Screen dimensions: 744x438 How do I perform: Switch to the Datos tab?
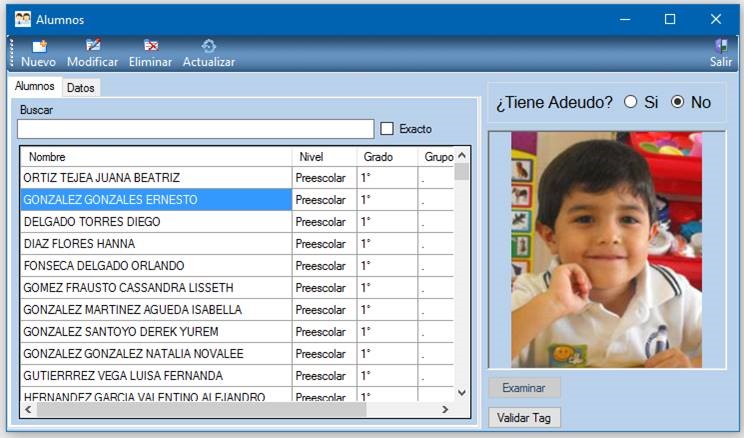tap(81, 88)
